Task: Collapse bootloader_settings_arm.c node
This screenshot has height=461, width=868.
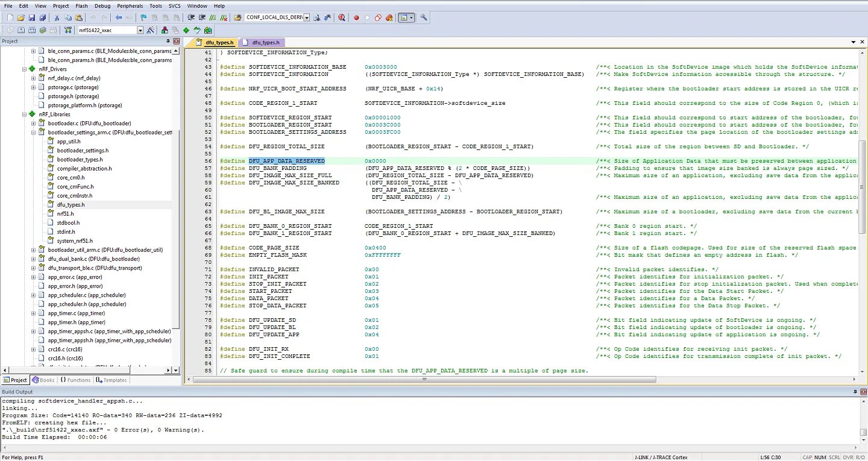Action: click(33, 133)
